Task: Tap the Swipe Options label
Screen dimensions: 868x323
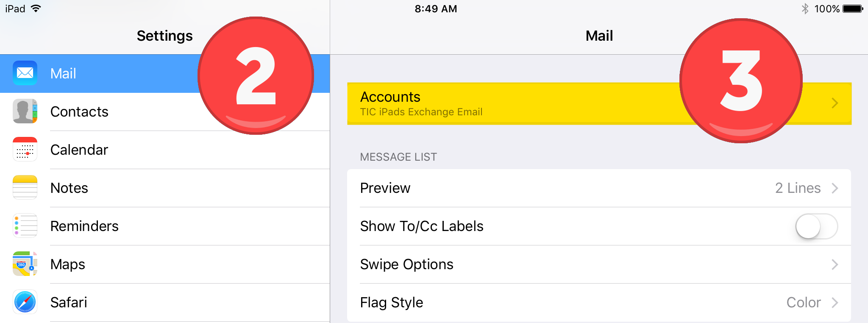Action: [406, 264]
